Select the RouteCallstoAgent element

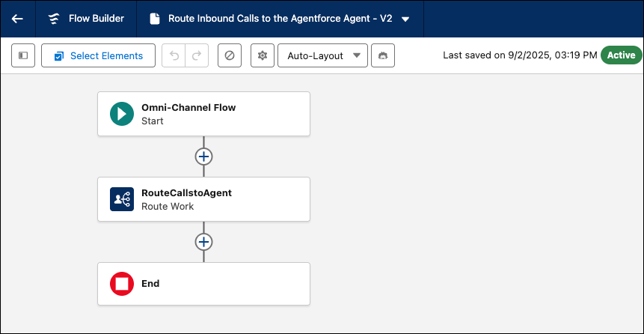[203, 199]
